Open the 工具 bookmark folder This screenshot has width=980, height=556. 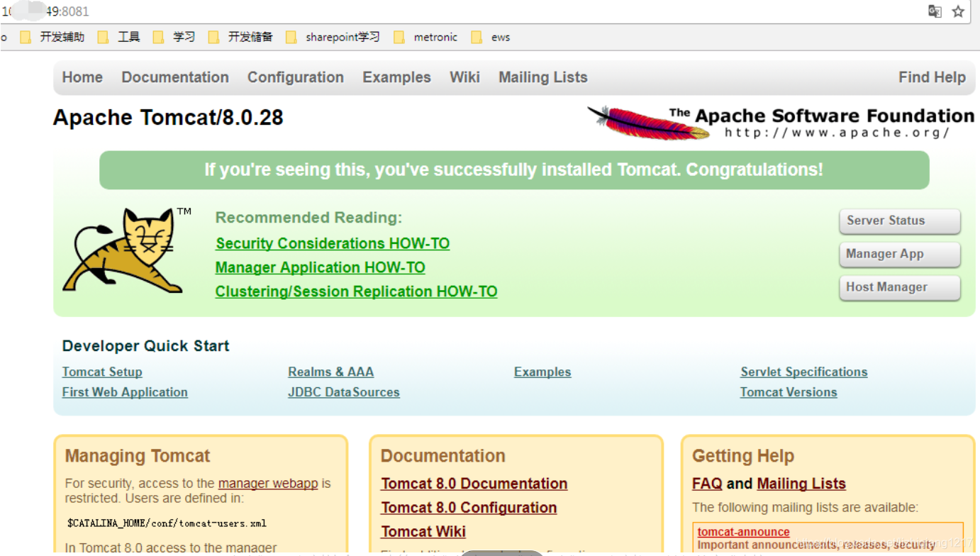pos(119,37)
